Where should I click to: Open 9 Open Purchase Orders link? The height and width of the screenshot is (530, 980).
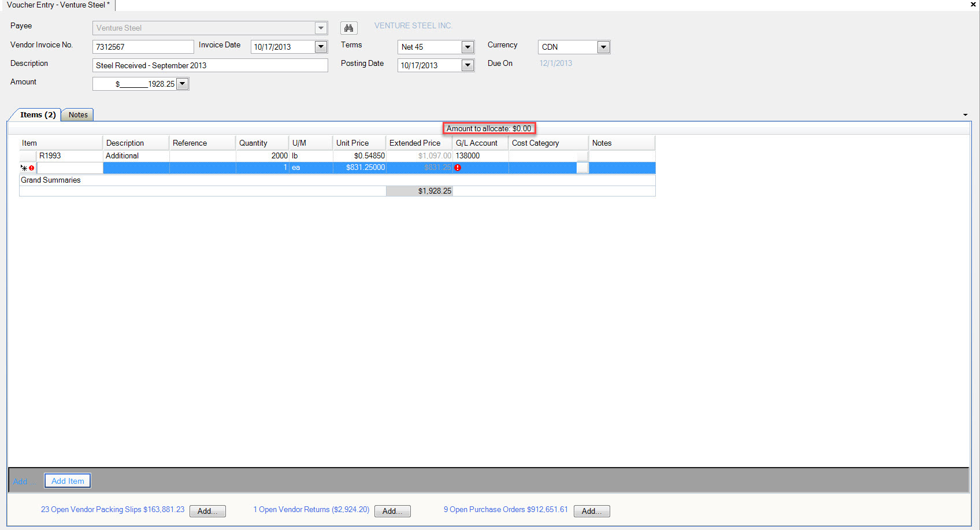pos(506,509)
